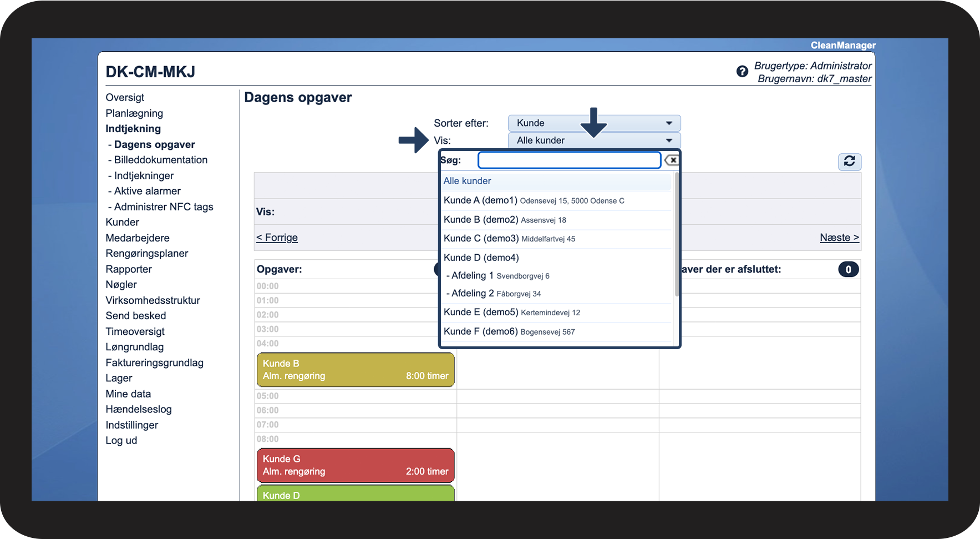980x539 pixels.
Task: Click Log ud in the sidebar
Action: (121, 441)
